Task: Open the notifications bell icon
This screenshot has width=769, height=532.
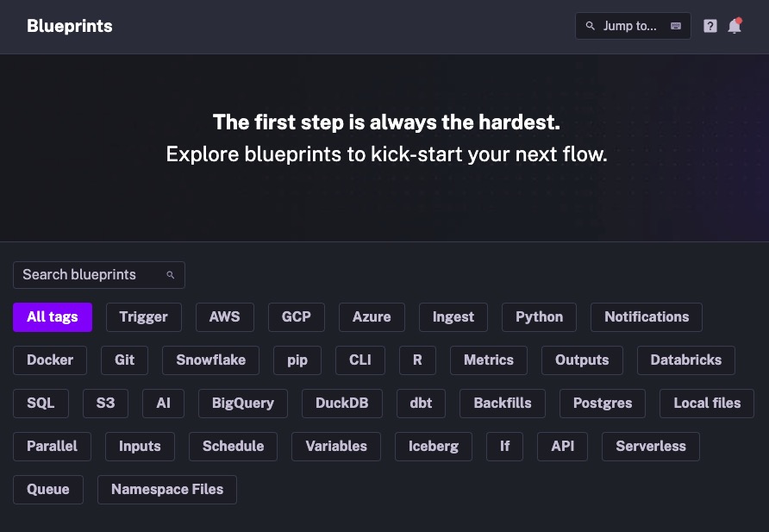Action: coord(735,26)
